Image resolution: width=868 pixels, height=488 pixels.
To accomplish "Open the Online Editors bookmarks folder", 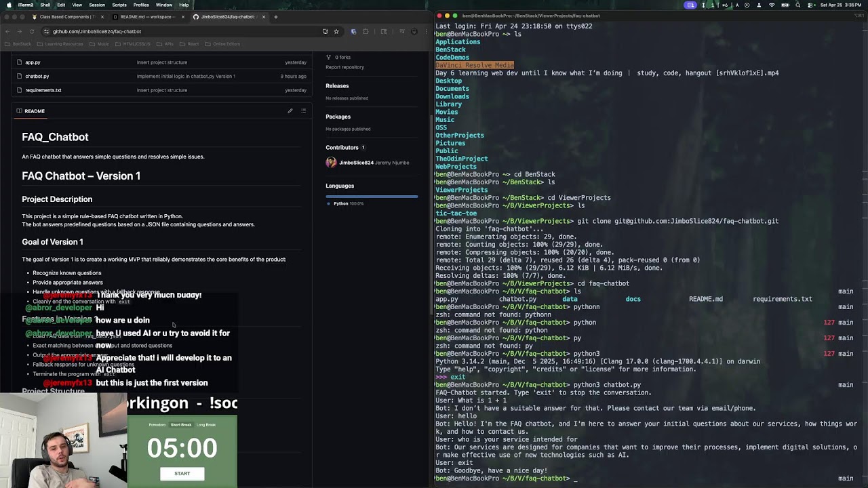I will (223, 44).
